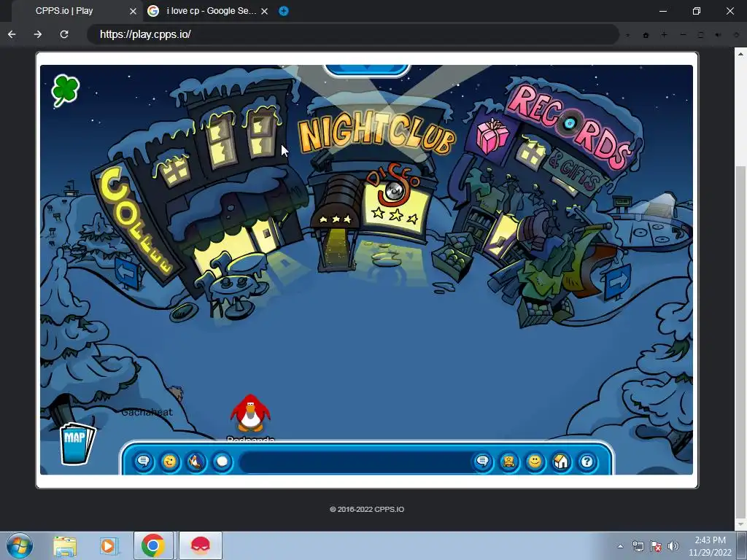Open the Map in the corner
This screenshot has height=560, width=747.
pos(77,443)
